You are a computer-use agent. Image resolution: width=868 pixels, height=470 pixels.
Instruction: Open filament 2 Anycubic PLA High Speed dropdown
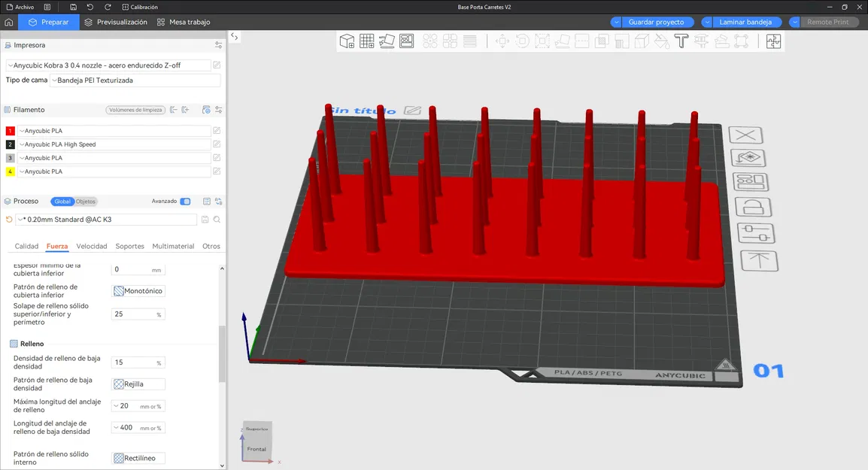114,144
